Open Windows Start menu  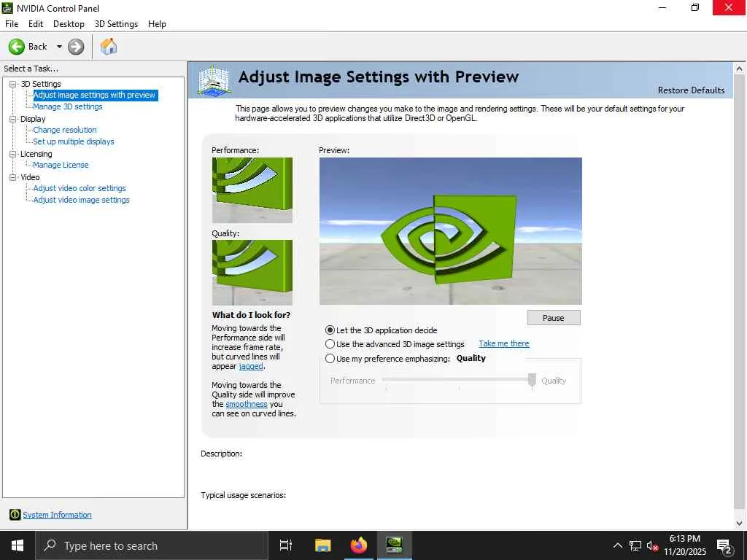click(18, 545)
